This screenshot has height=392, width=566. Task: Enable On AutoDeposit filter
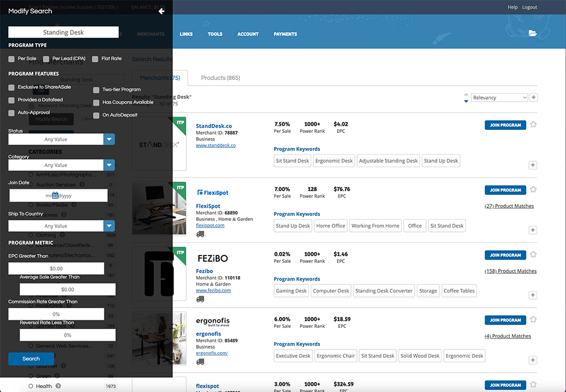(96, 115)
